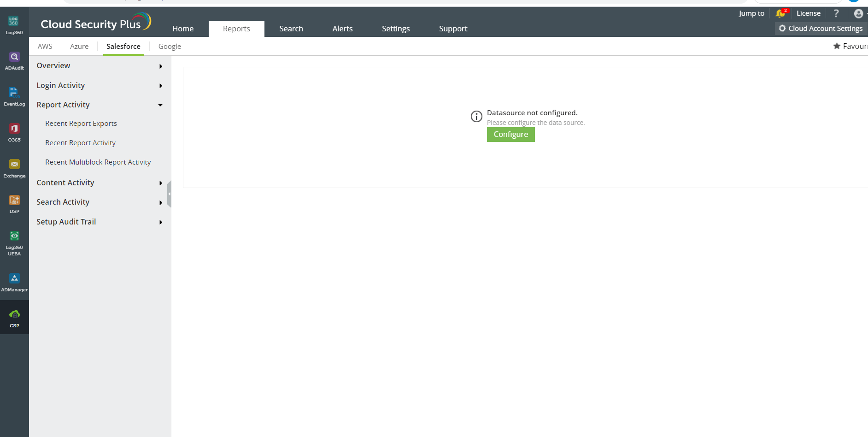
Task: Open the Settings tab
Action: pyautogui.click(x=396, y=29)
